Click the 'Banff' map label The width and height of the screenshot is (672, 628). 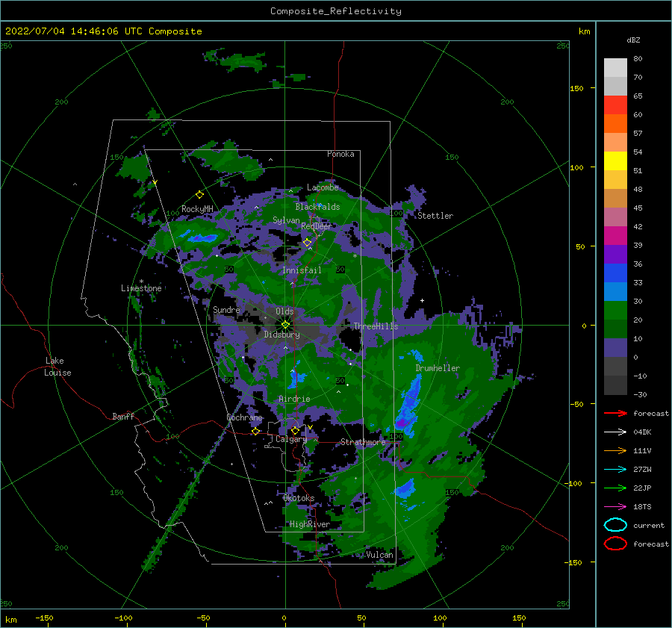(123, 416)
